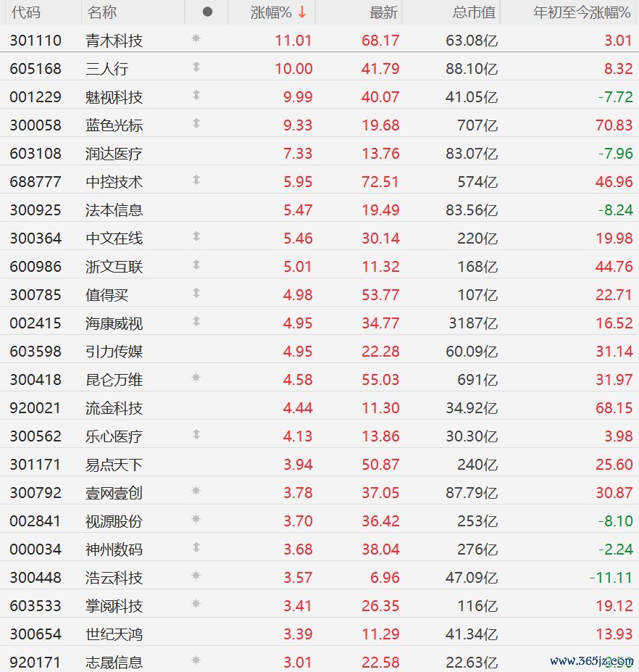Toggle the sort arrow on the 涨幅% header
This screenshot has height=672, width=639.
pos(302,12)
